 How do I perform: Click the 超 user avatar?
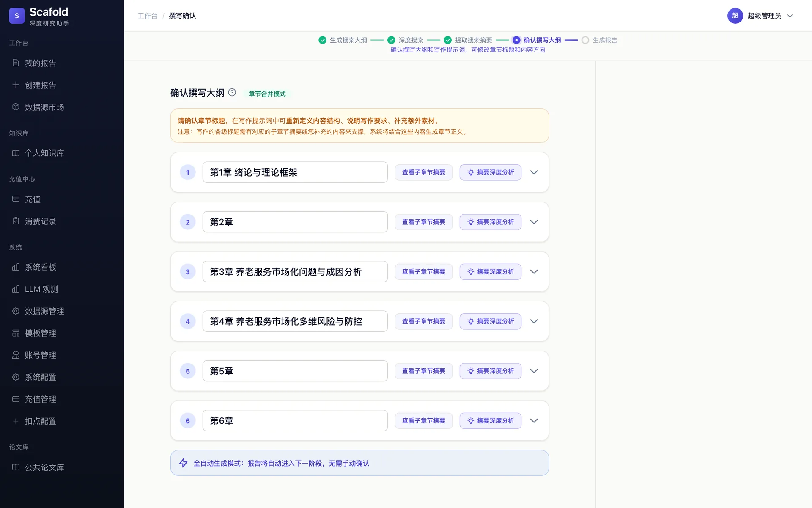(x=735, y=16)
